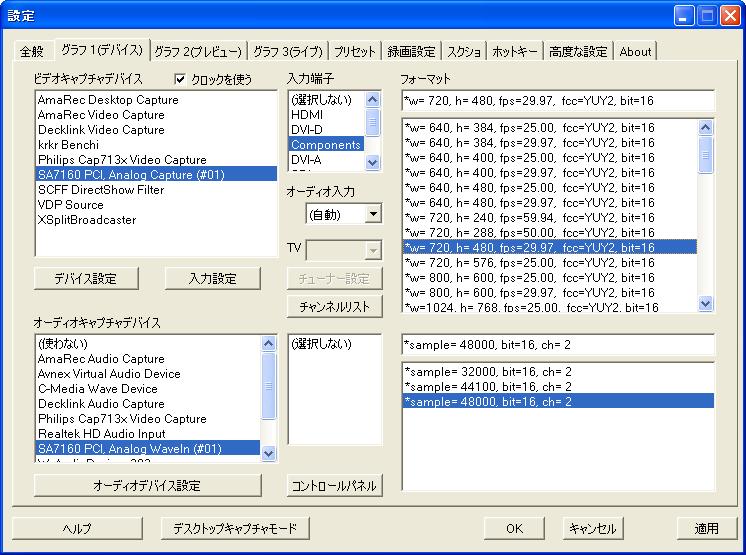Select format w=720, h=240, fps=59.94
746x555 pixels.
pos(550,217)
